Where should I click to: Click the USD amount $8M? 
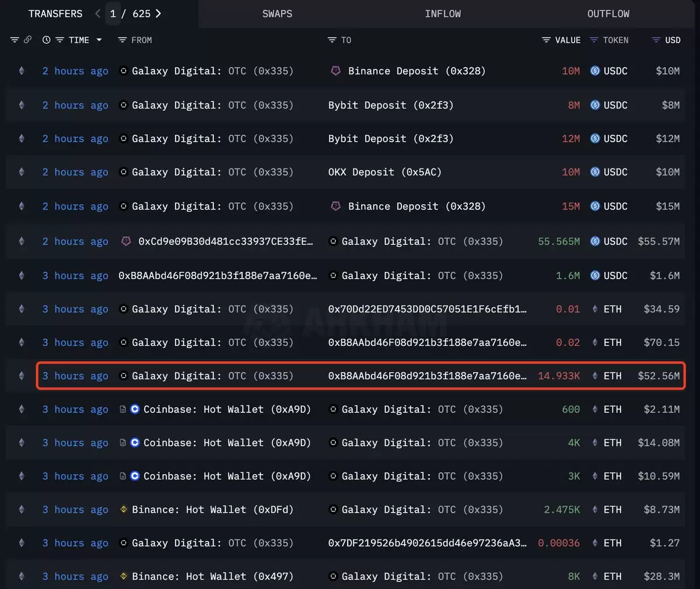670,105
